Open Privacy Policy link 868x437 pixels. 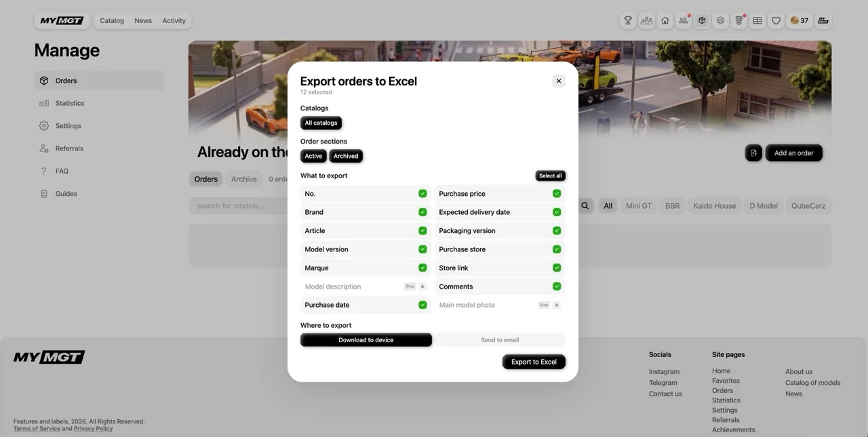(94, 428)
